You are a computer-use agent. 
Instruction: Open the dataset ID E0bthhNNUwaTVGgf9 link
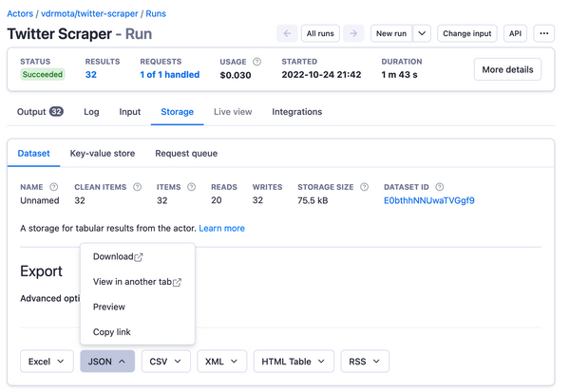pos(429,201)
